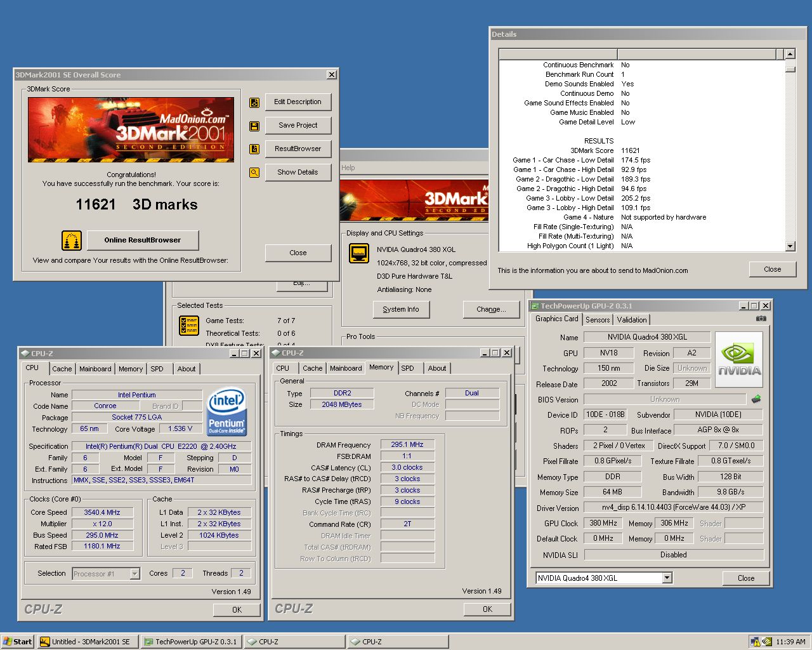This screenshot has width=812, height=650.
Task: Click the DRAM Frequency value 295.1 MHz
Action: (x=407, y=445)
